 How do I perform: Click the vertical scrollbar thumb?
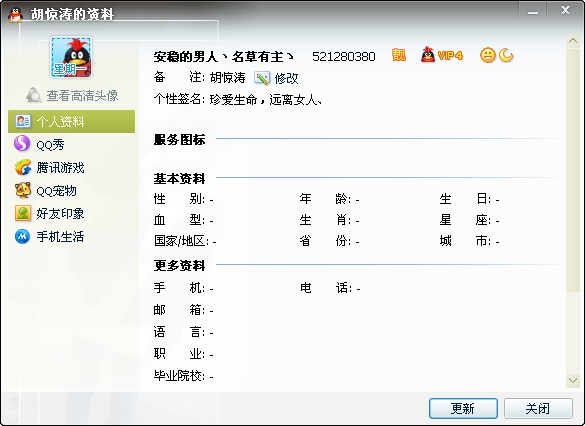pos(573,170)
